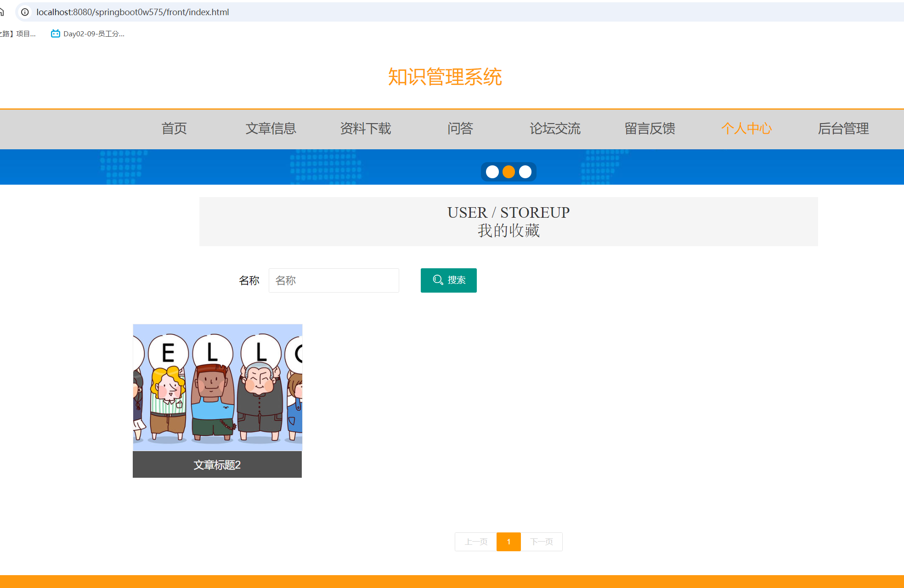Image resolution: width=904 pixels, height=588 pixels.
Task: Click the site info icon in the address bar
Action: 23,12
